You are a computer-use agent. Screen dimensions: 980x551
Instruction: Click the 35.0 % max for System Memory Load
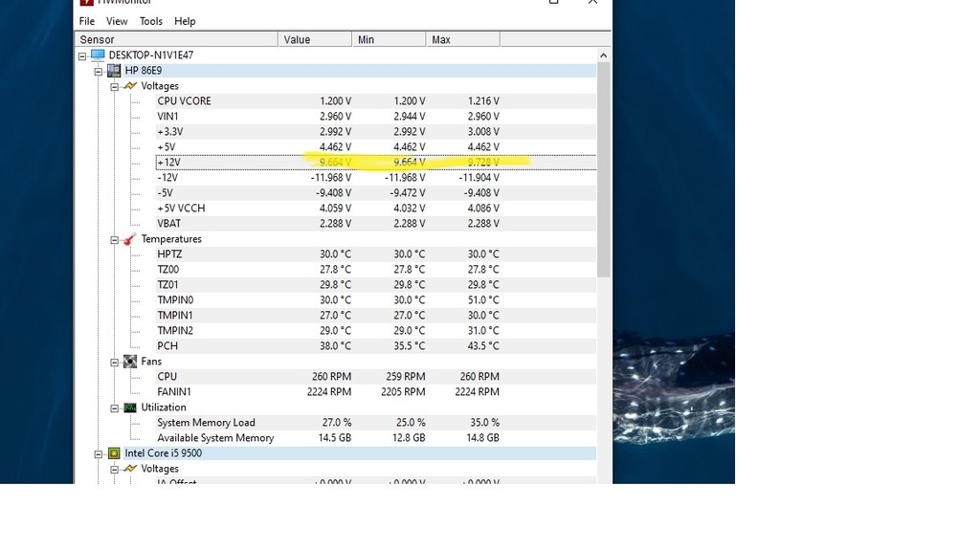pos(485,423)
